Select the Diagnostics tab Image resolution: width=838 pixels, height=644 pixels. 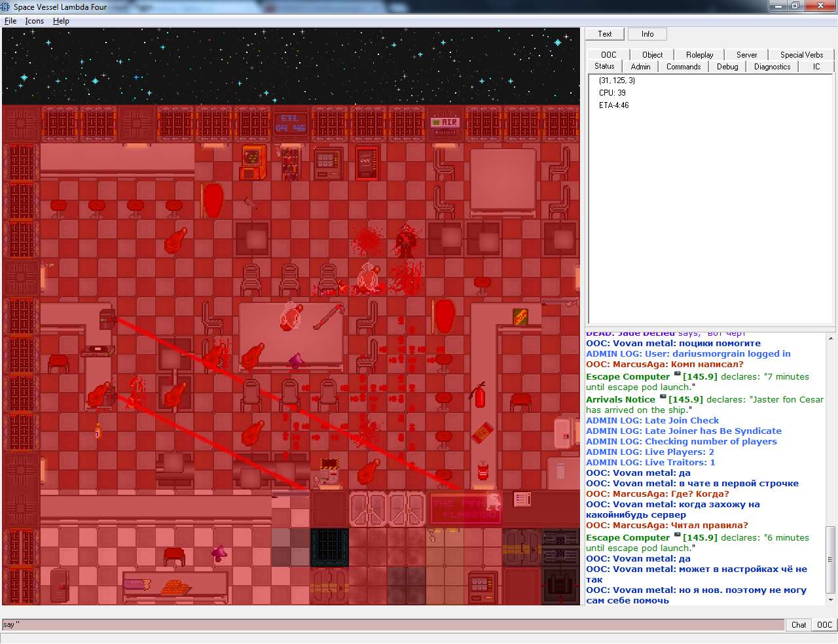[773, 67]
